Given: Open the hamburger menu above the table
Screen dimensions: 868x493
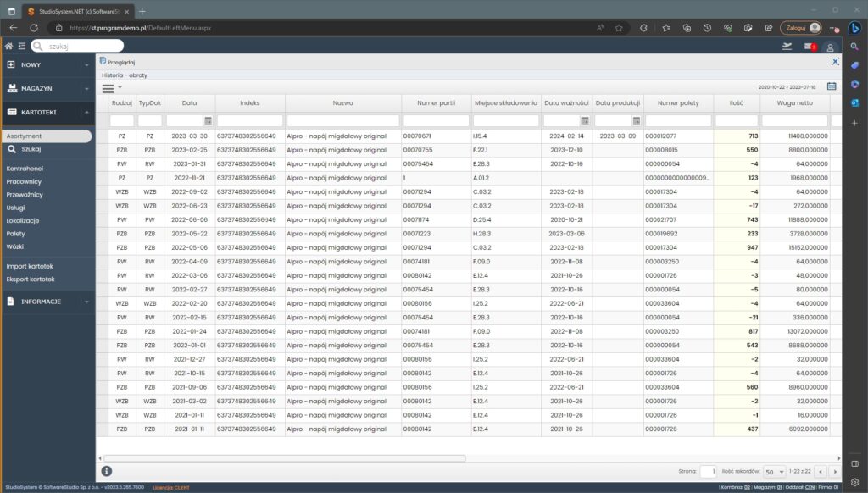Looking at the screenshot, I should 108,86.
